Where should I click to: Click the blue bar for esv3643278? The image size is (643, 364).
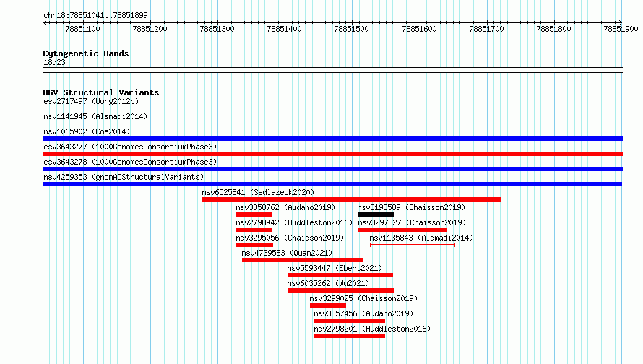332,169
